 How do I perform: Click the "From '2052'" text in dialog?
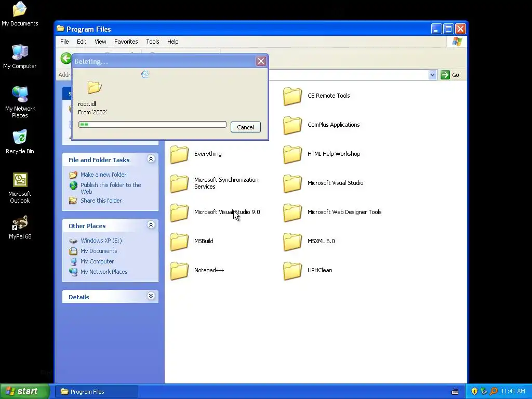coord(92,112)
